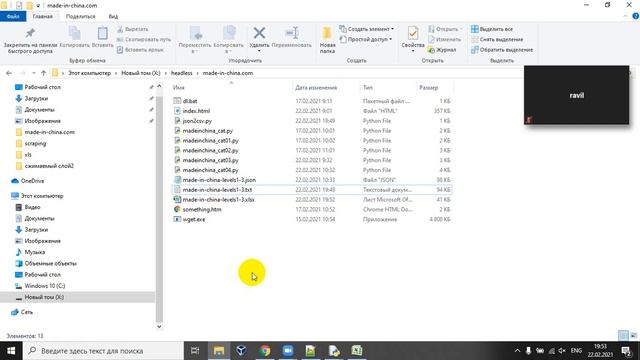
Task: Select the file something.htm
Action: (x=202, y=209)
